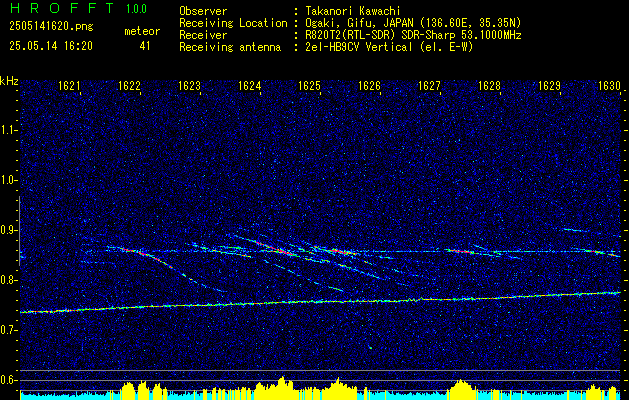Click the 1626 time axis marker
Screen dimensions: 629x400
pos(369,85)
